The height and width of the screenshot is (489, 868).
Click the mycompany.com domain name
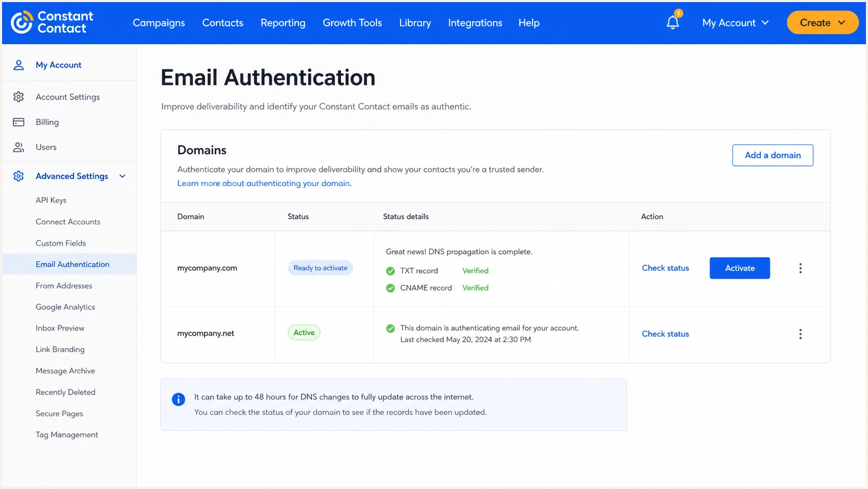(x=207, y=268)
